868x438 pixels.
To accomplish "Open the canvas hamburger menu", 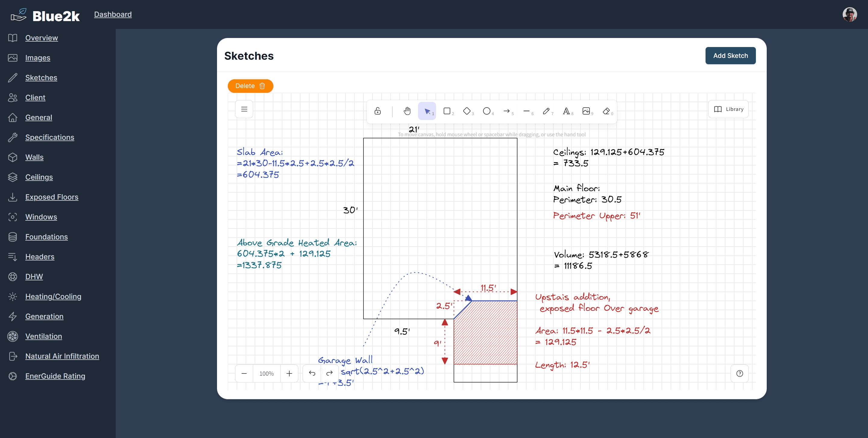I will tap(244, 109).
